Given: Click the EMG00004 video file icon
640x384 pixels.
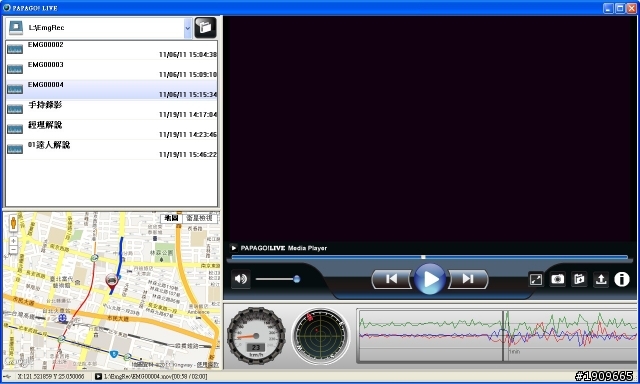Looking at the screenshot, I should pyautogui.click(x=15, y=89).
